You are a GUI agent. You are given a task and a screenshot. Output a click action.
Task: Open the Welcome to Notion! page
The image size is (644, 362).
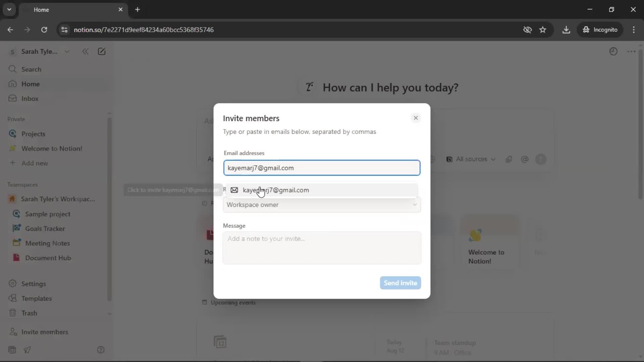coord(57,148)
